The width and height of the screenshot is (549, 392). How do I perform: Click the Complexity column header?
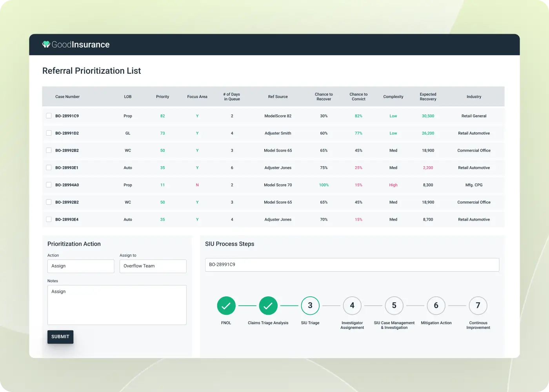pos(393,97)
